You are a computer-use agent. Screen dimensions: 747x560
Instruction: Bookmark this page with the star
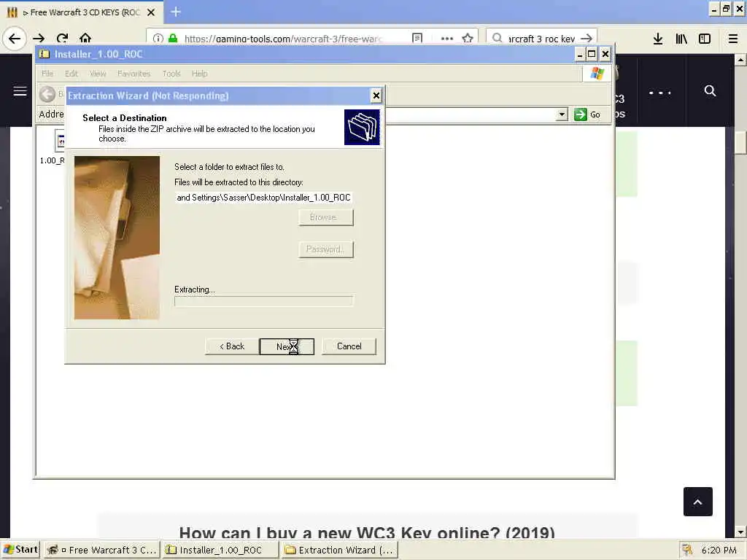point(468,38)
